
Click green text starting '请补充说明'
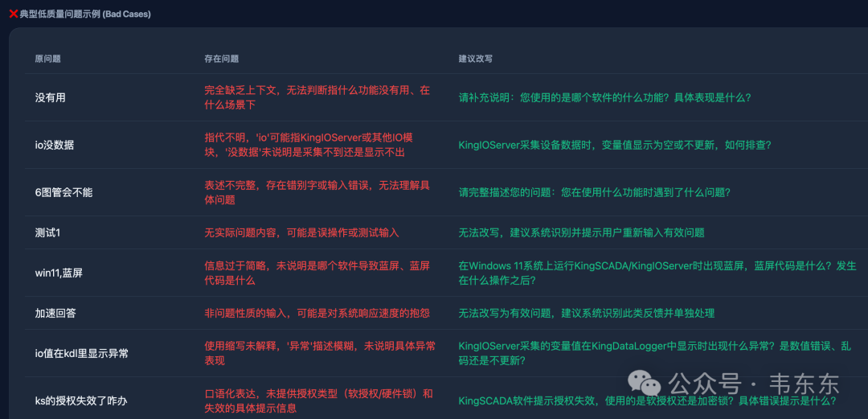coord(605,97)
